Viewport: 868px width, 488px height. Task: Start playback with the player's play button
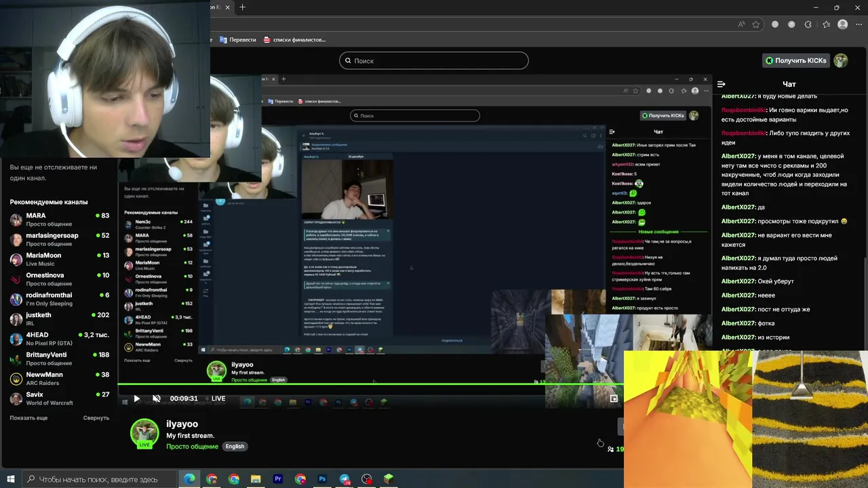pyautogui.click(x=136, y=399)
